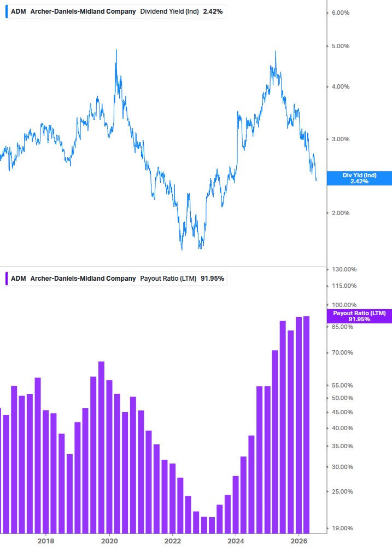This screenshot has height=550, width=392.
Task: Click the 25.00% payout ratio axis label
Action: (342, 491)
